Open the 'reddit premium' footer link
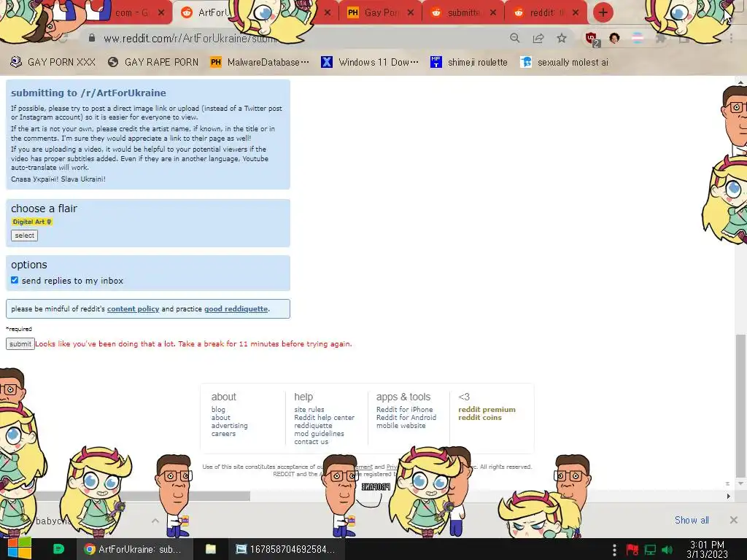Screen dimensions: 747x560 pyautogui.click(x=487, y=410)
